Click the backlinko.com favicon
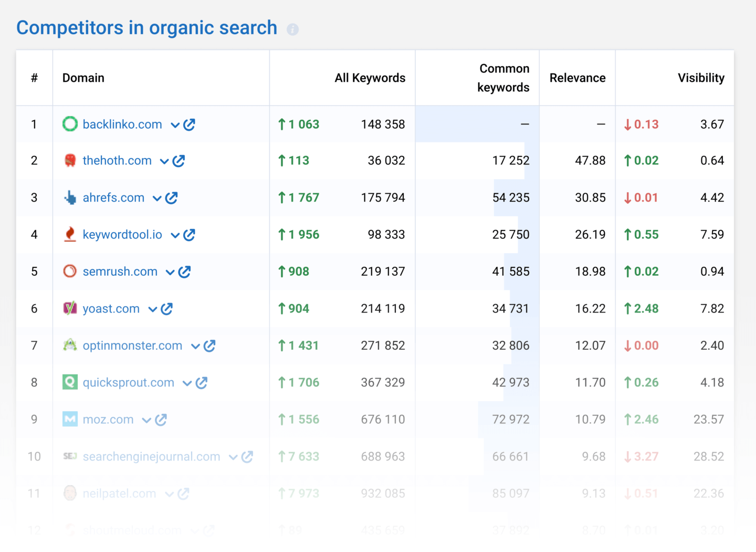This screenshot has height=552, width=756. 70,124
